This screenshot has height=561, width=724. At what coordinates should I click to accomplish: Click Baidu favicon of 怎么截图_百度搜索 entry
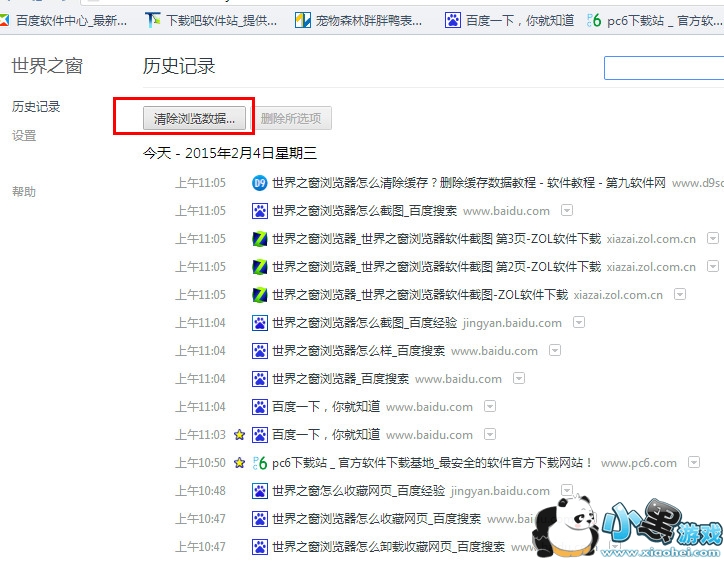259,211
